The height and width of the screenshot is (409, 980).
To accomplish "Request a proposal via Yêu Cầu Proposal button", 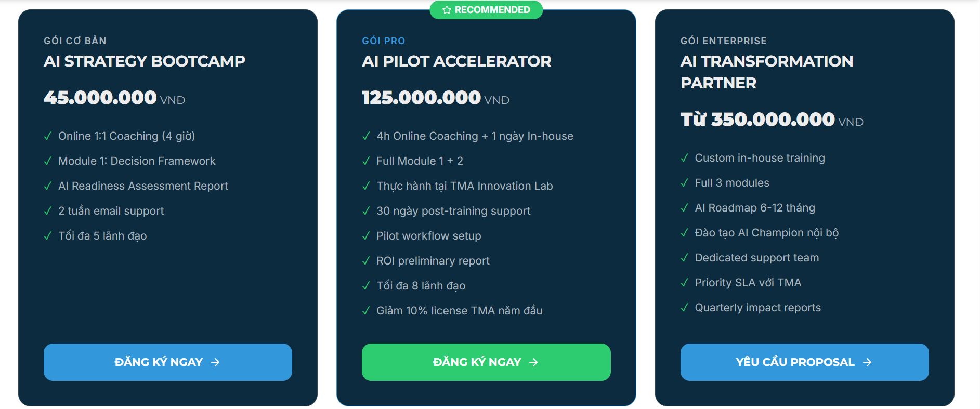I will coord(804,362).
